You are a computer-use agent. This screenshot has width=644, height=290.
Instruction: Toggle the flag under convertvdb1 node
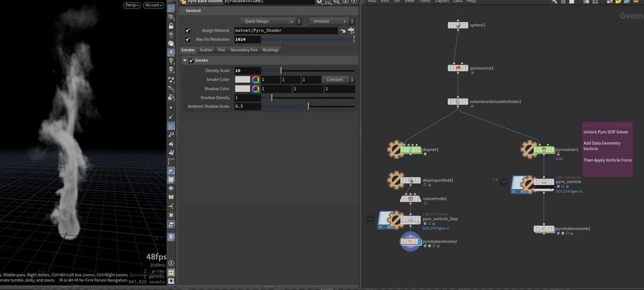pyautogui.click(x=425, y=204)
